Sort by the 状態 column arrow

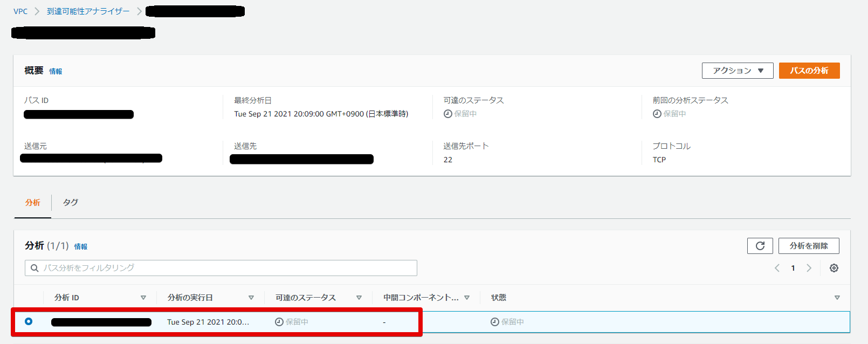tap(837, 298)
